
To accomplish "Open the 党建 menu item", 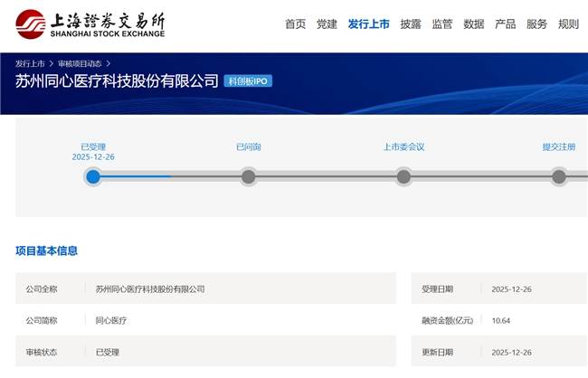I will tap(327, 24).
